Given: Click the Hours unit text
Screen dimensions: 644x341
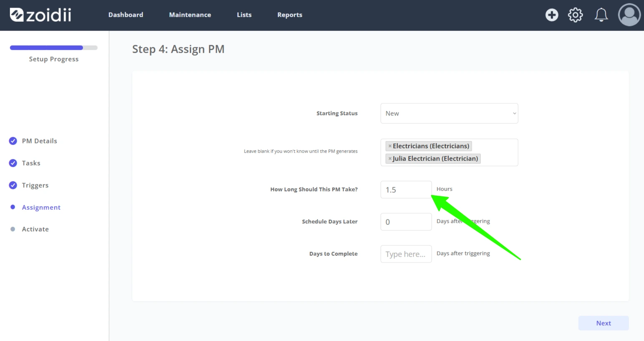Looking at the screenshot, I should (x=444, y=189).
